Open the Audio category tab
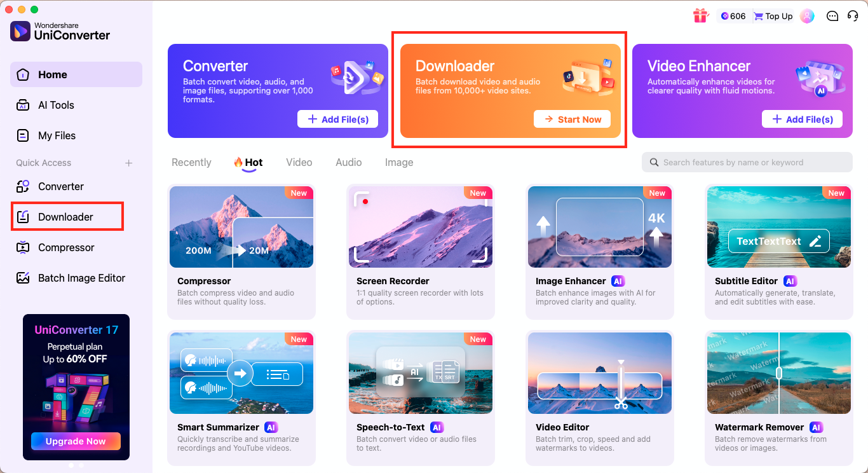This screenshot has width=868, height=473. point(348,162)
